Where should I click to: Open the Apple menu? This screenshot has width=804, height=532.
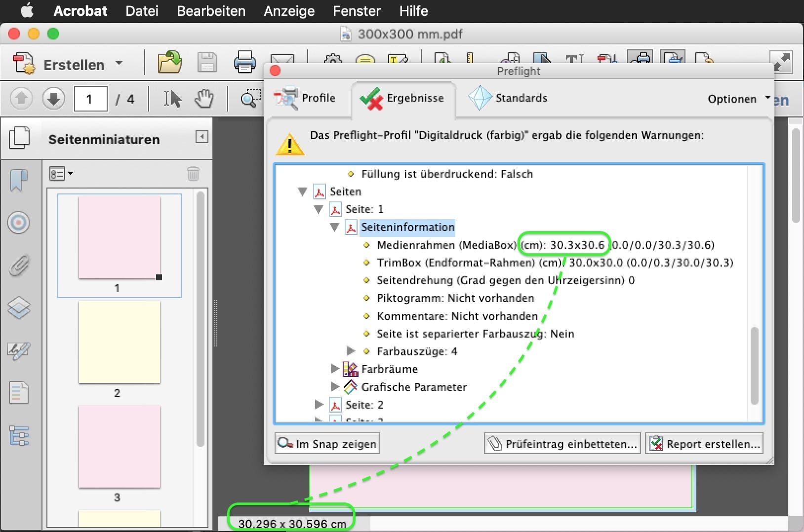[x=27, y=10]
